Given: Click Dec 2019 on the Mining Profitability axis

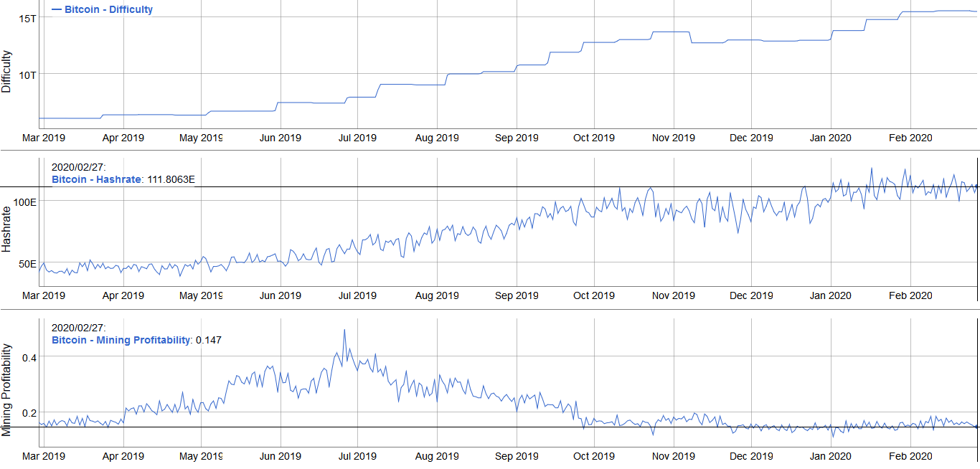Looking at the screenshot, I should coord(751,456).
